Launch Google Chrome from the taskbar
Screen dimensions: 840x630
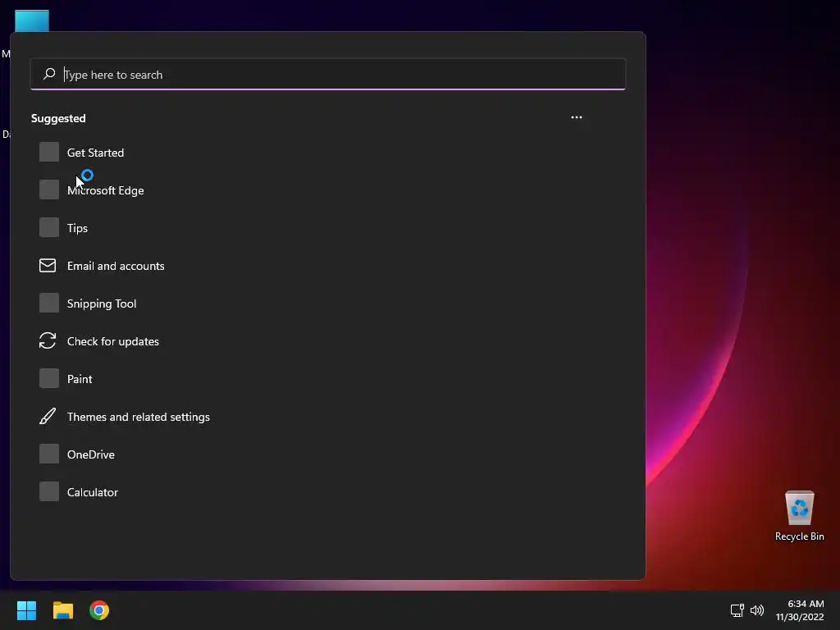click(99, 610)
